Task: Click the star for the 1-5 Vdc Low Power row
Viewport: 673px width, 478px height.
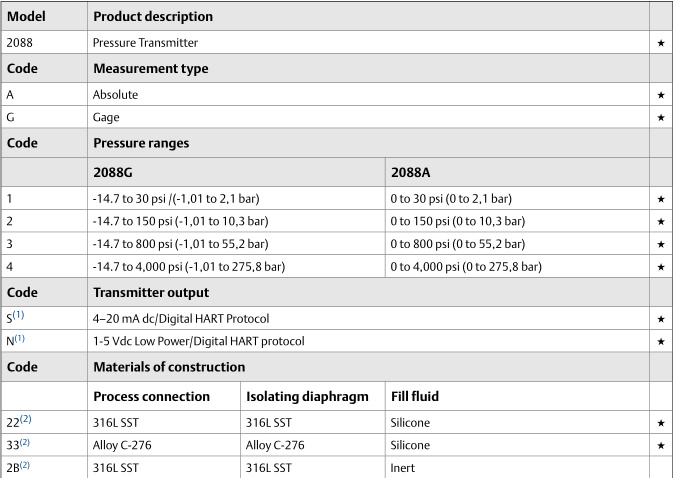Action: (x=660, y=341)
